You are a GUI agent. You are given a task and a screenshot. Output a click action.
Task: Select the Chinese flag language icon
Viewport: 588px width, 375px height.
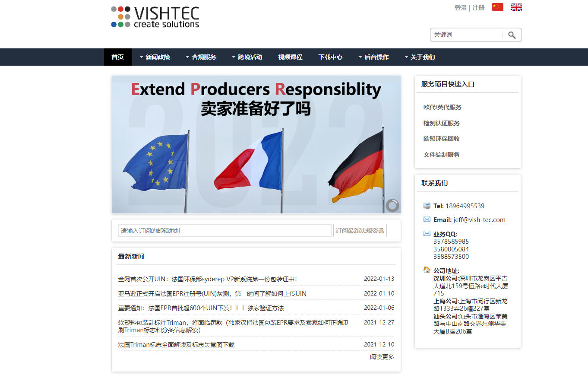[x=497, y=7]
